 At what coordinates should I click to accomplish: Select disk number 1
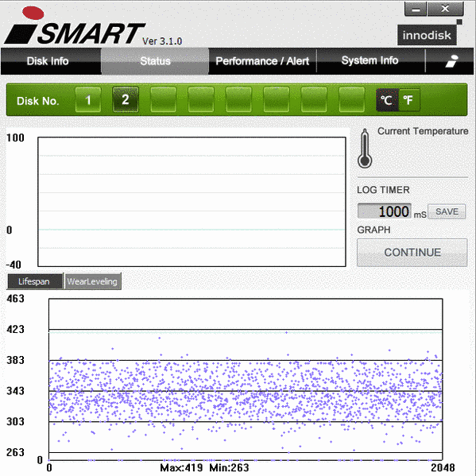coord(88,99)
